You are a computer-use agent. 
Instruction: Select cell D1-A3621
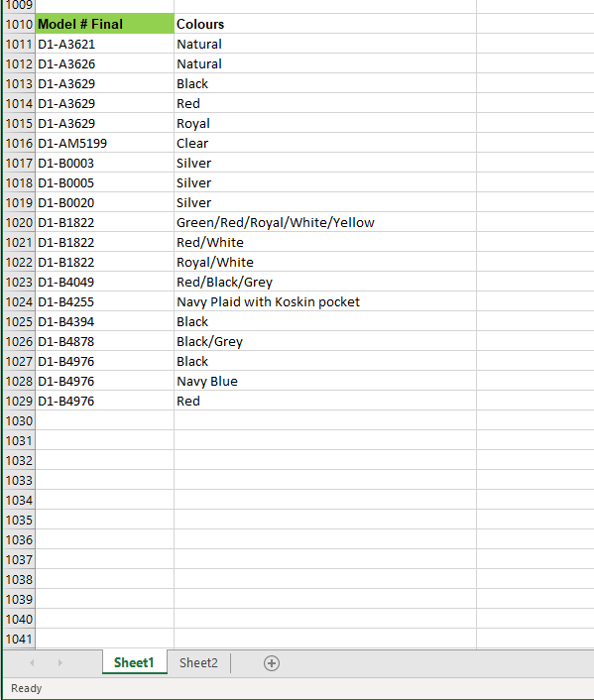(104, 44)
